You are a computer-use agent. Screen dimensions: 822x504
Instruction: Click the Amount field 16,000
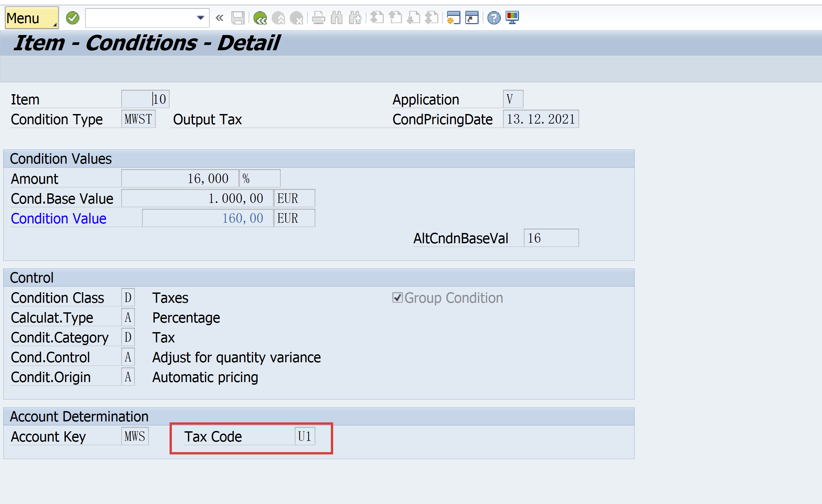[180, 178]
